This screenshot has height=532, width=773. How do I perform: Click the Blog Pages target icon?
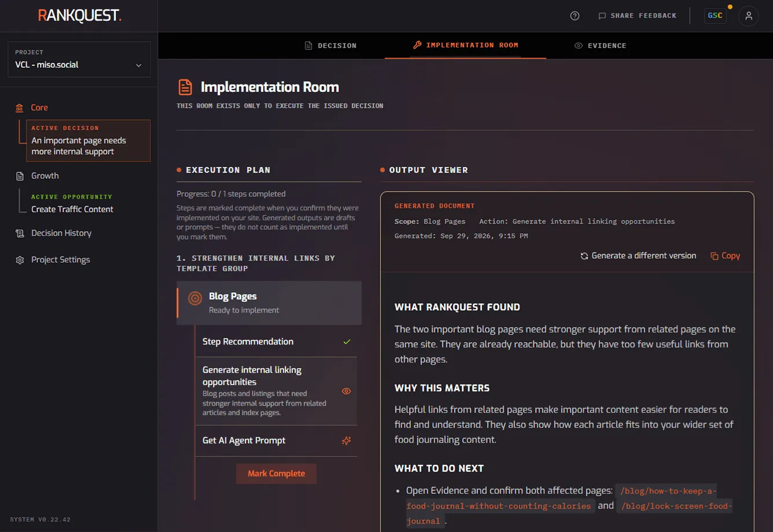(x=195, y=298)
